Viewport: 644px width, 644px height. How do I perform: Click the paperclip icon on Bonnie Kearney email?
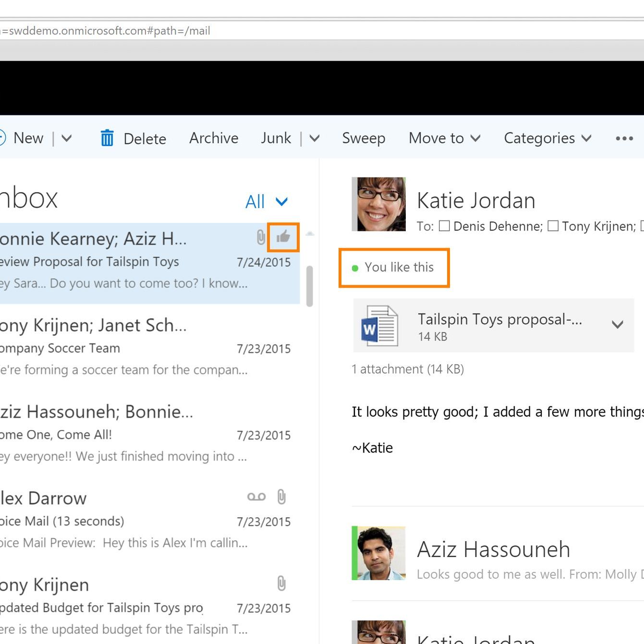point(260,237)
